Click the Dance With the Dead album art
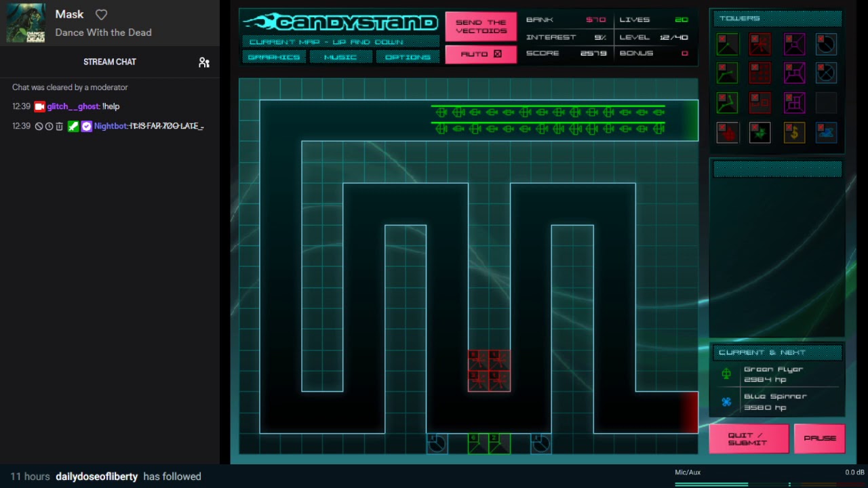 point(26,23)
